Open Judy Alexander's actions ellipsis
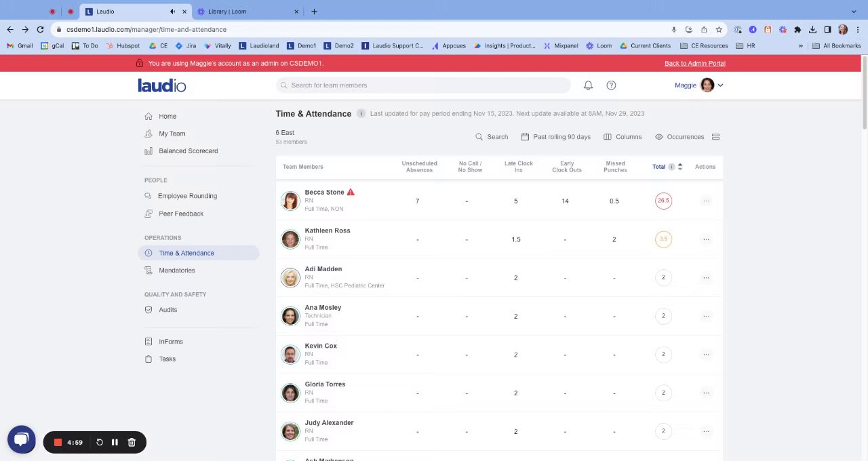This screenshot has height=461, width=868. [x=706, y=431]
